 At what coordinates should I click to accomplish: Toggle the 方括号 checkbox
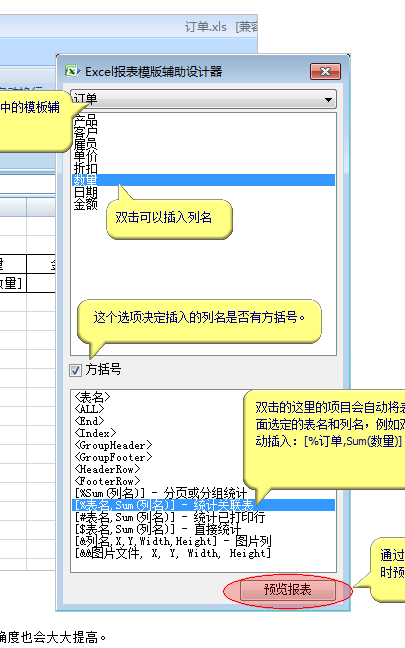[75, 370]
